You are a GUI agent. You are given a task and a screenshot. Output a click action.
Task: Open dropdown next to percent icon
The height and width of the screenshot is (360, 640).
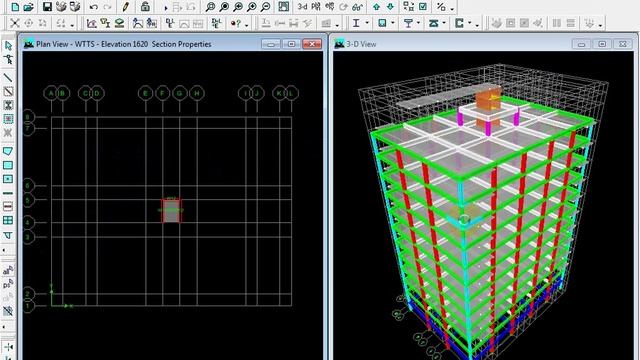452,8
